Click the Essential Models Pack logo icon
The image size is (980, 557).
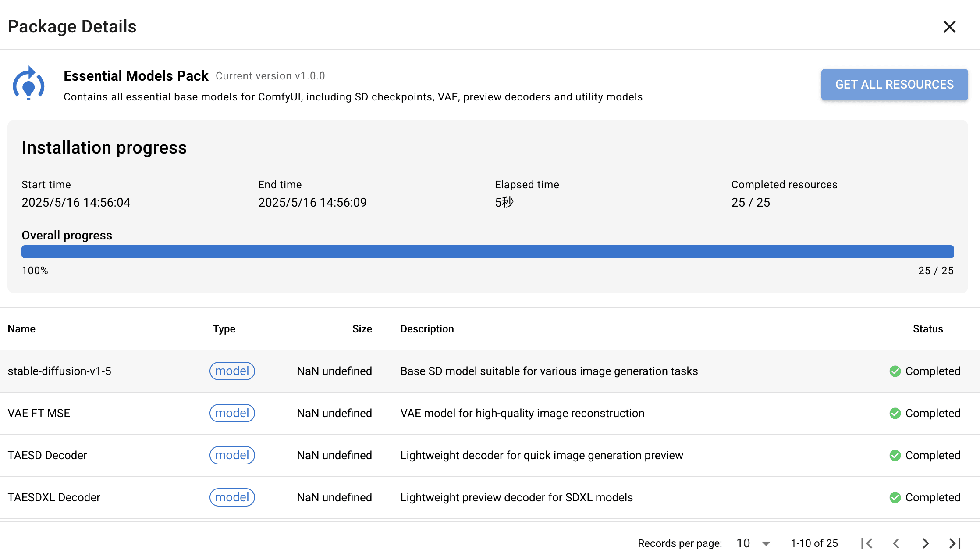28,84
